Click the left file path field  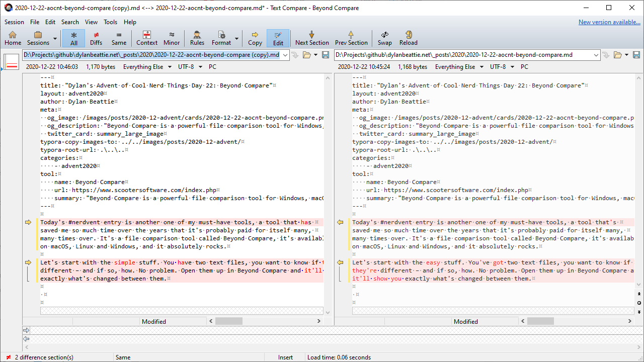click(151, 55)
